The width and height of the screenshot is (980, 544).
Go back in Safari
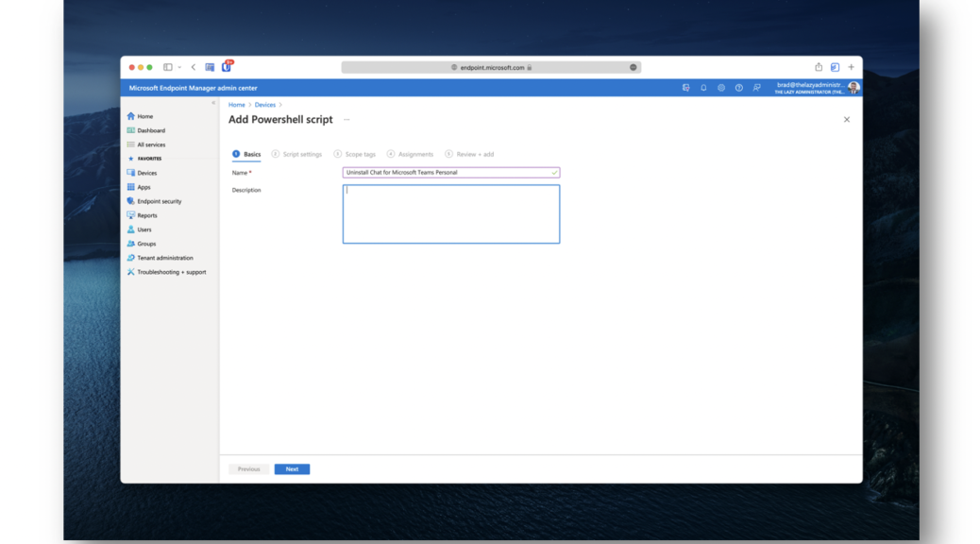click(x=194, y=68)
